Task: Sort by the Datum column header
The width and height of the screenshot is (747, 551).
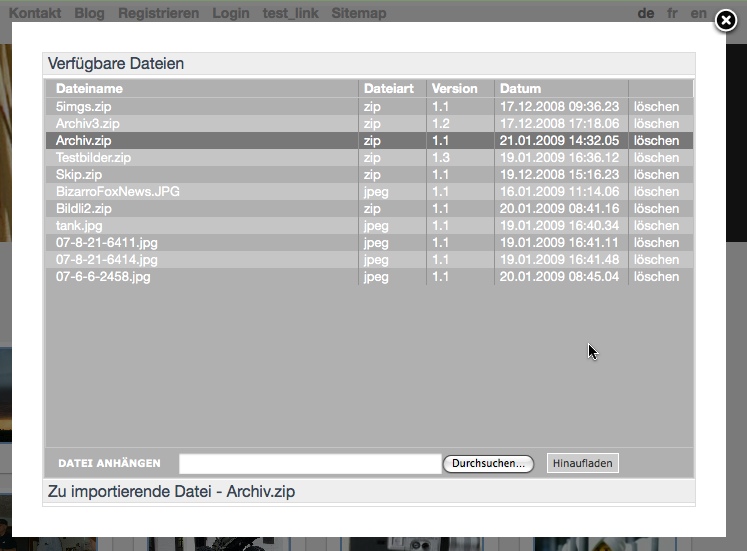Action: click(x=520, y=88)
